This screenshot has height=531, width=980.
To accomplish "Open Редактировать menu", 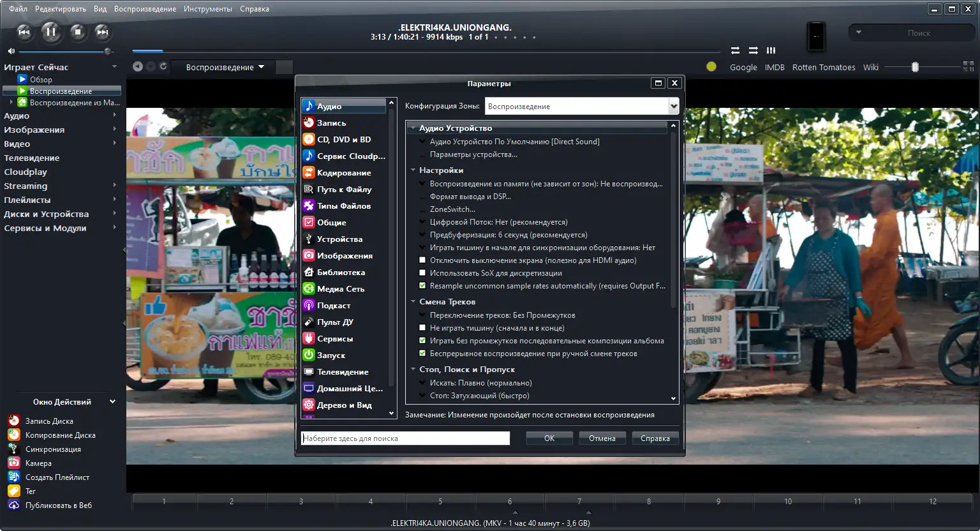I will [x=61, y=9].
